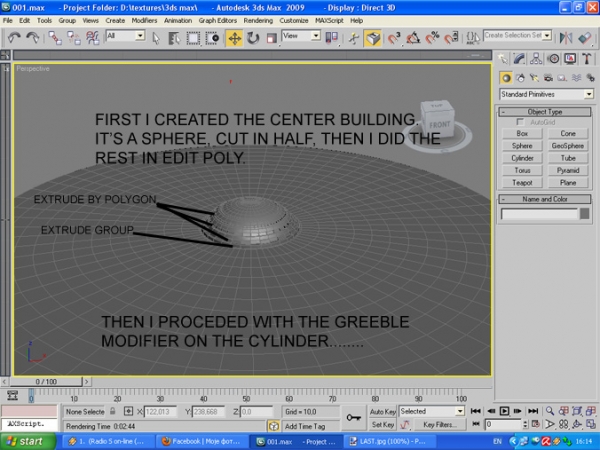
Task: Select the Geometry category icon
Action: (x=506, y=78)
